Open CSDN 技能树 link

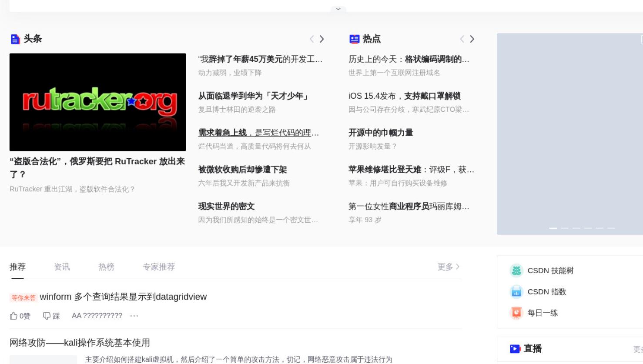pyautogui.click(x=550, y=270)
